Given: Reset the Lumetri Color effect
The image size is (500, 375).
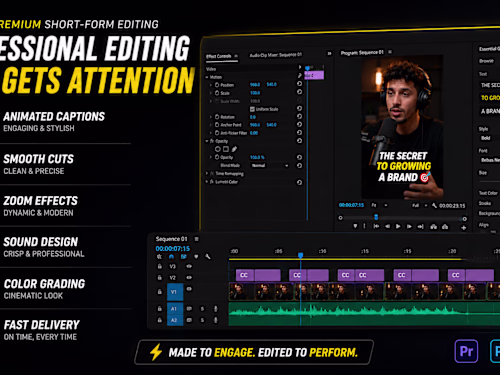Looking at the screenshot, I should click(x=299, y=182).
